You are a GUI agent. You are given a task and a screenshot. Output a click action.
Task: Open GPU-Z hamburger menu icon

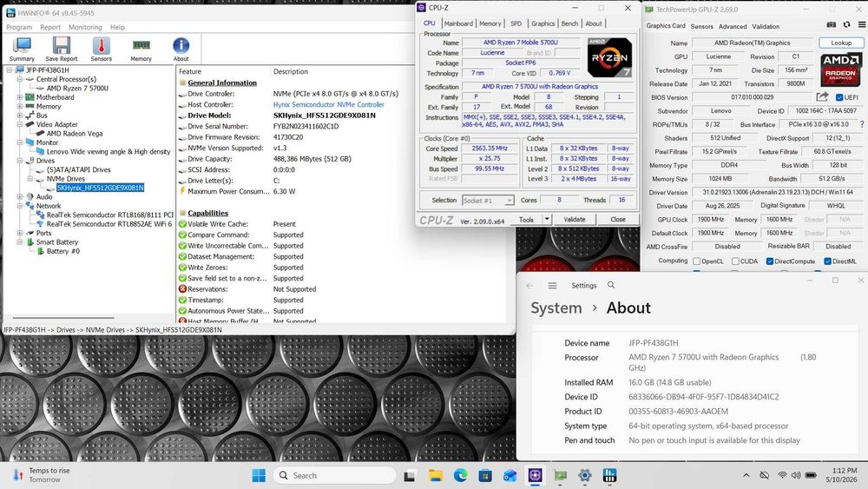point(862,25)
